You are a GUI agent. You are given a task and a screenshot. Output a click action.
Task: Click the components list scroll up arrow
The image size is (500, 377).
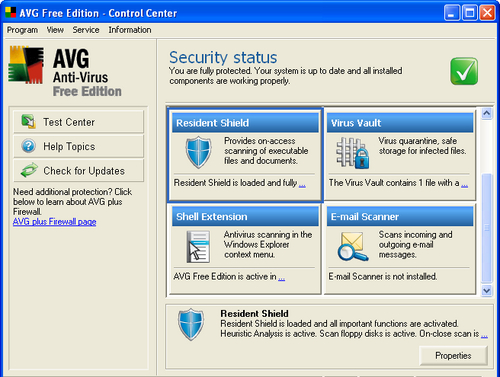pos(486,114)
